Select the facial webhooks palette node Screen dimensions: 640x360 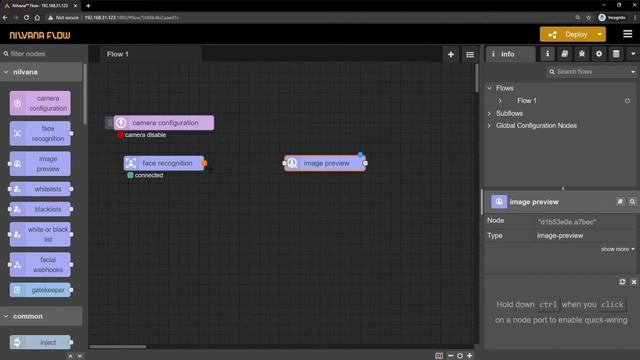point(40,264)
